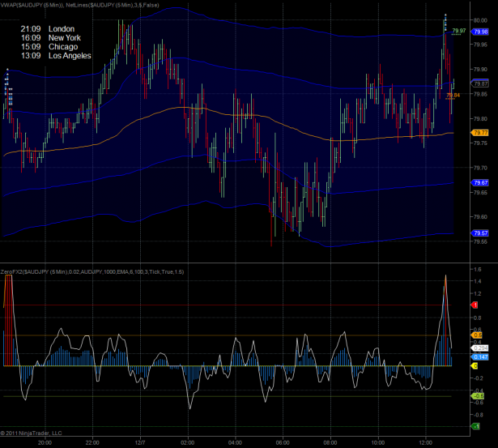Screen dimensions: 498x448
Task: Click the 12/7 date on time axis
Action: [x=140, y=443]
